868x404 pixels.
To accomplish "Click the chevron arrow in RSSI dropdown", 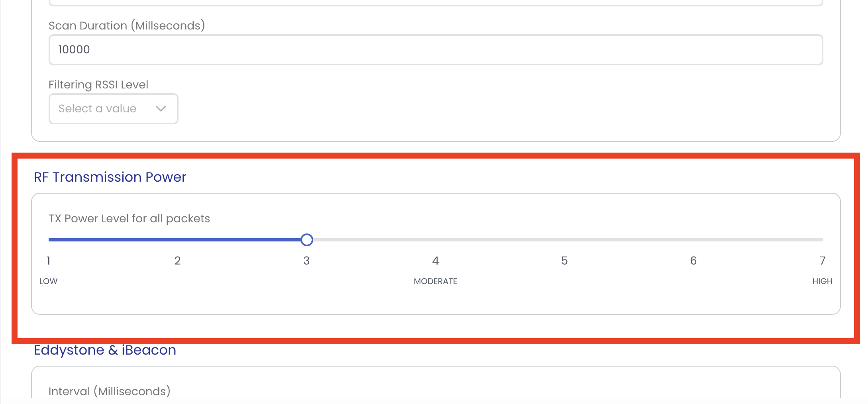I will tap(161, 109).
